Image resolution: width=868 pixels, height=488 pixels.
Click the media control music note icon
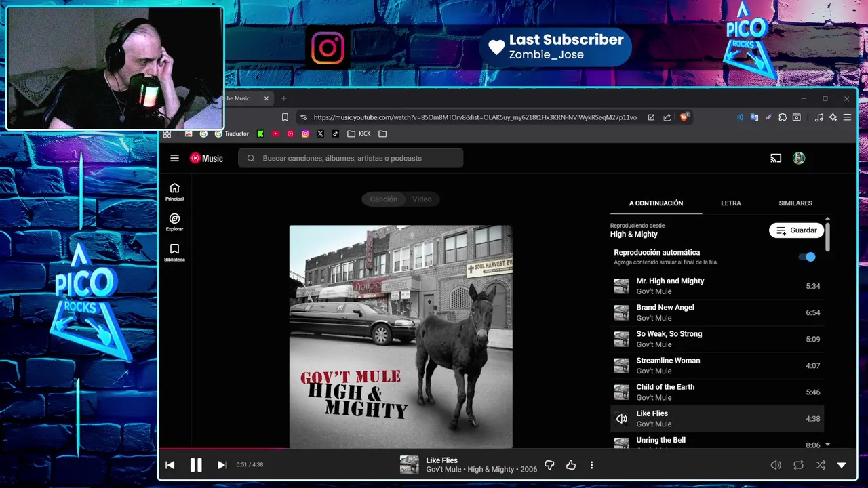click(x=818, y=117)
